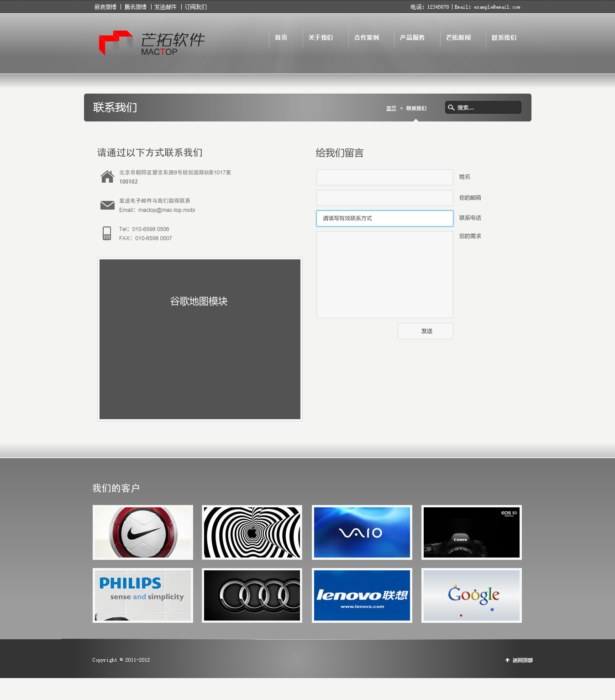Open 联系我们 in main navigation
Screen dimensions: 615x700
pyautogui.click(x=504, y=38)
